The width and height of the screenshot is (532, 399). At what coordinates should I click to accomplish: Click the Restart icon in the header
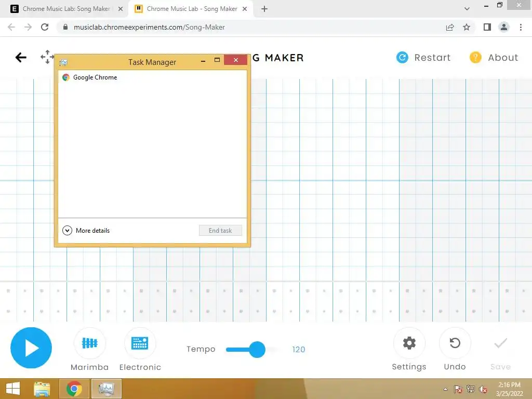coord(403,57)
